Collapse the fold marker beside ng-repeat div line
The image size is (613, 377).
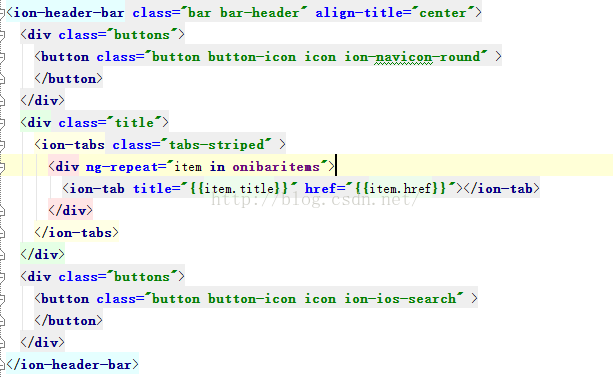pos(2,167)
